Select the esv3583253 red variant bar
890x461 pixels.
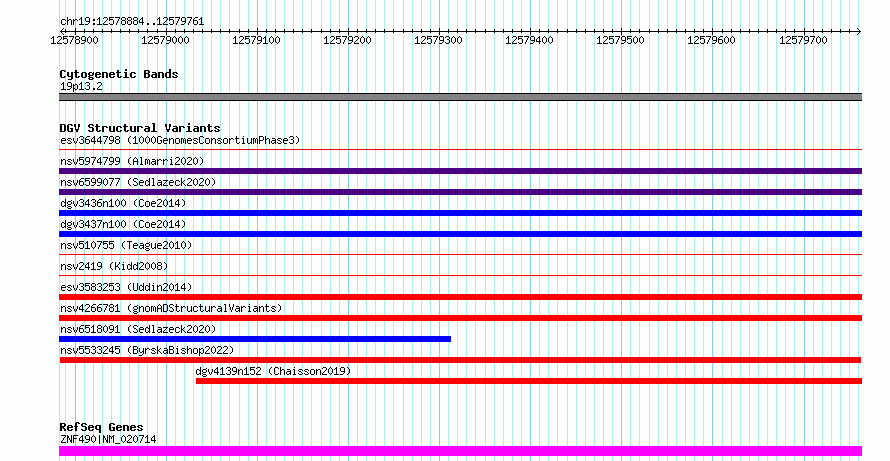point(460,297)
